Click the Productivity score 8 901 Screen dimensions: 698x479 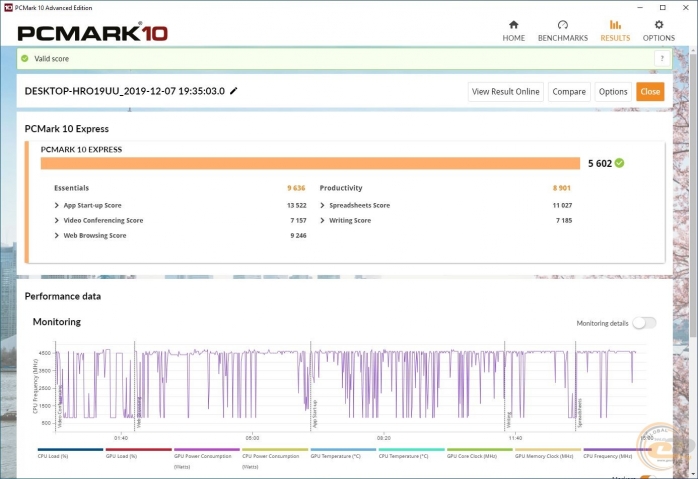click(562, 188)
